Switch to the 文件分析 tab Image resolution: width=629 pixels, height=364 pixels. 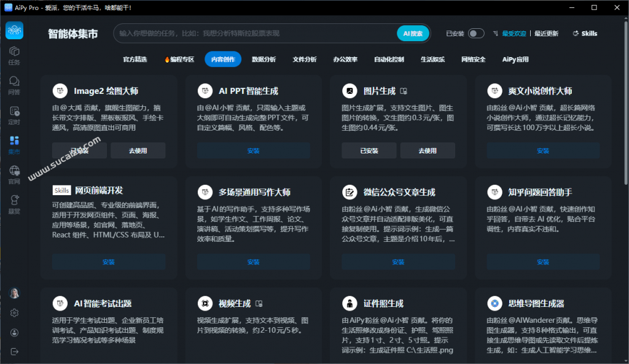pyautogui.click(x=305, y=60)
